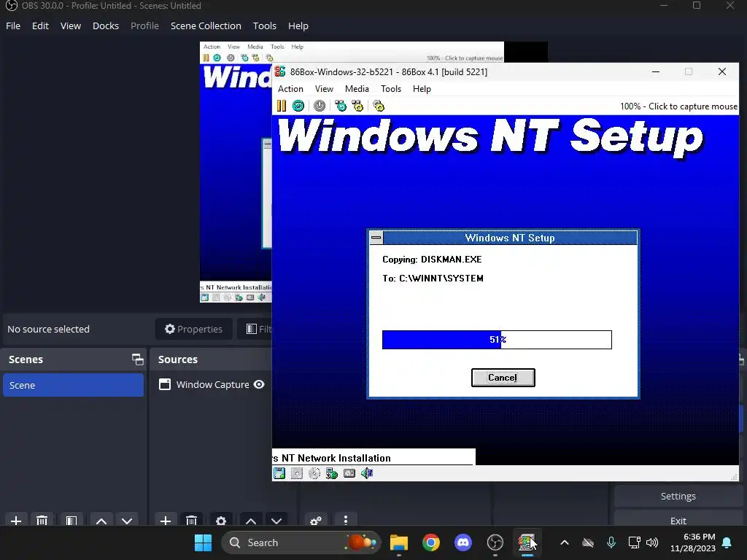Viewport: 747px width, 560px height.
Task: Click the Properties button for source
Action: 193,329
